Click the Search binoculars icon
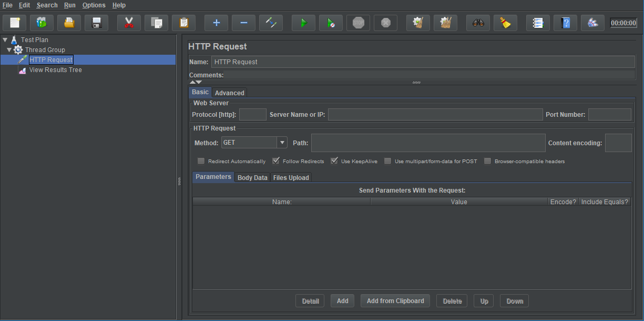This screenshot has height=321, width=644. pyautogui.click(x=478, y=23)
